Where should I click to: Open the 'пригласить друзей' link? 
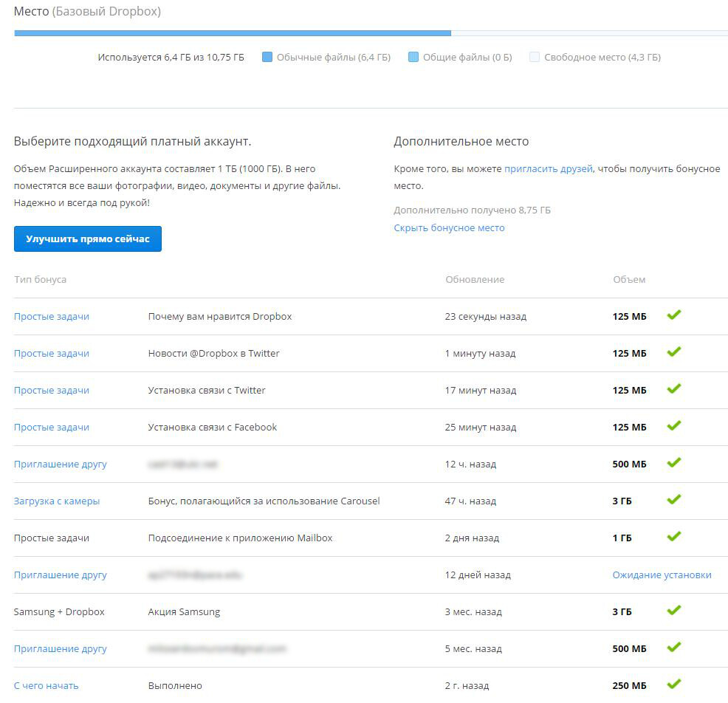click(548, 169)
